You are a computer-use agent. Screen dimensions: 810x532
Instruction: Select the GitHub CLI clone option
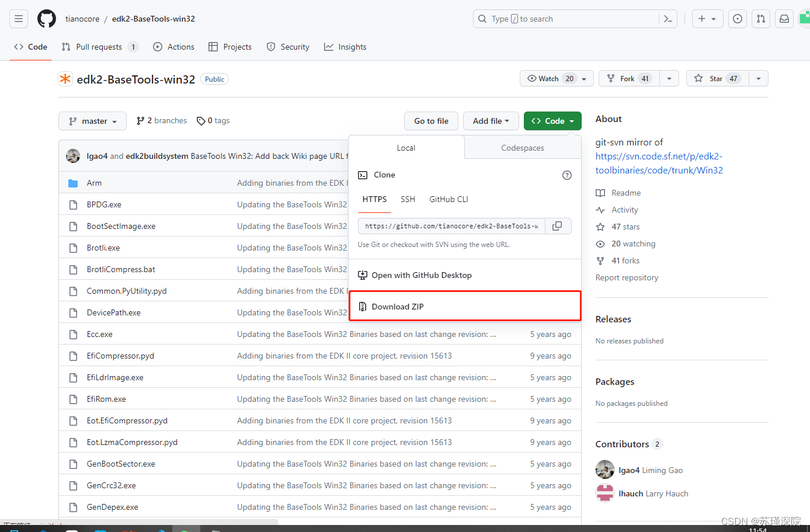(x=449, y=199)
